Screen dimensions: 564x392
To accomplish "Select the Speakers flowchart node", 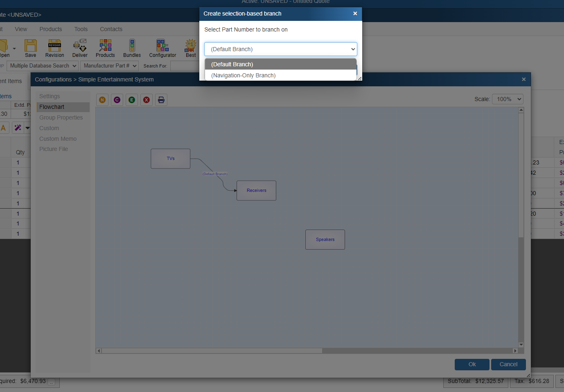I will tap(325, 239).
